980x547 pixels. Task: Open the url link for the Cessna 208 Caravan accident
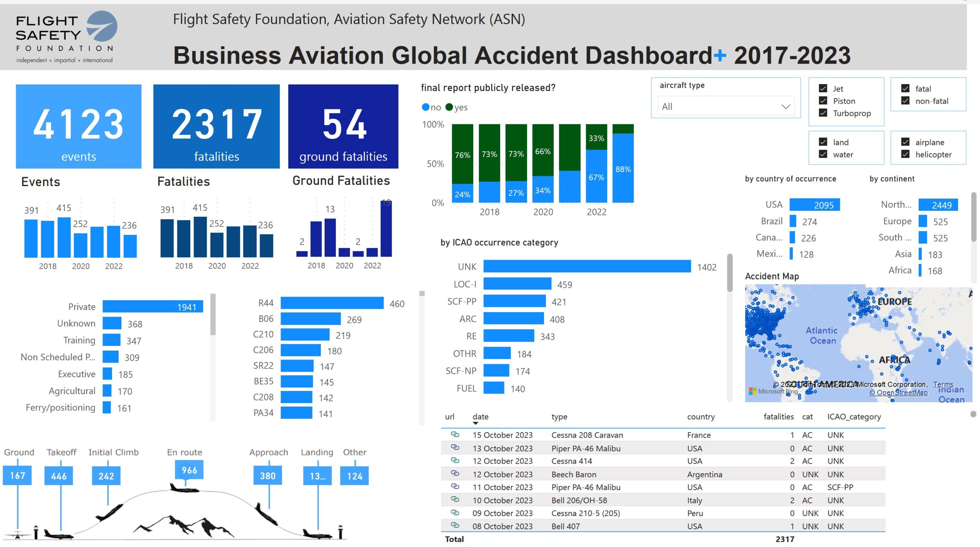[455, 435]
